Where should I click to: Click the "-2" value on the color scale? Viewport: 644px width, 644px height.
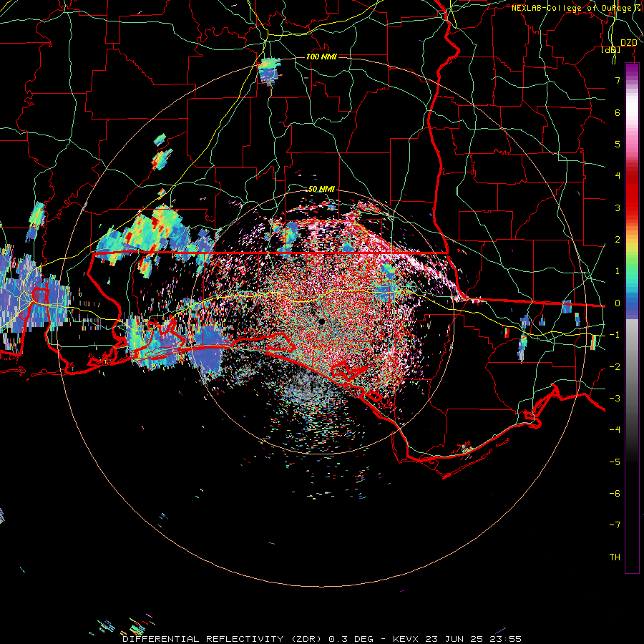pos(615,367)
